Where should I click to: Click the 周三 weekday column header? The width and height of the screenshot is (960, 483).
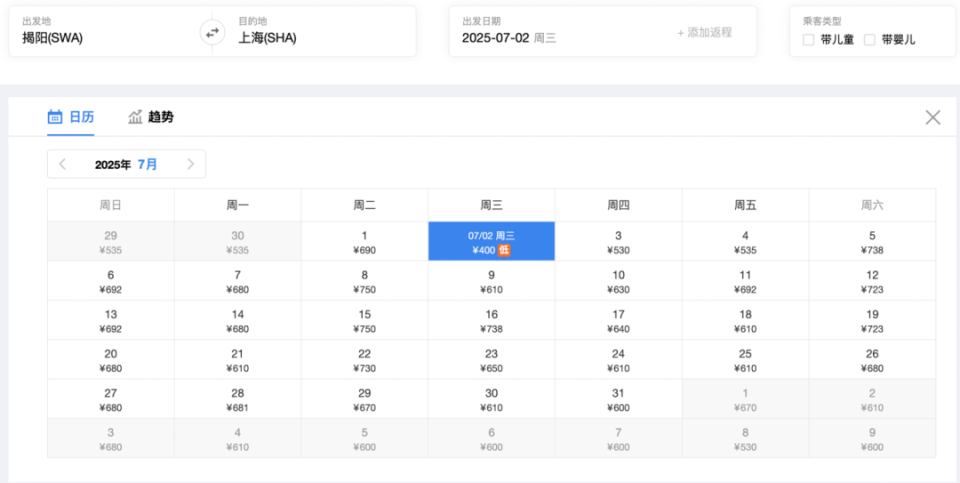coord(492,205)
